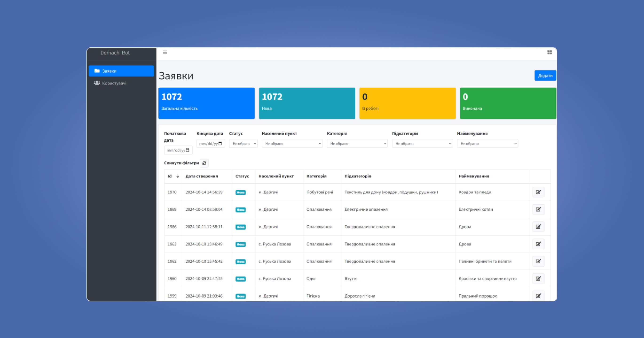Image resolution: width=644 pixels, height=338 pixels.
Task: Open calendar icon in Кінцева дата field
Action: [220, 144]
